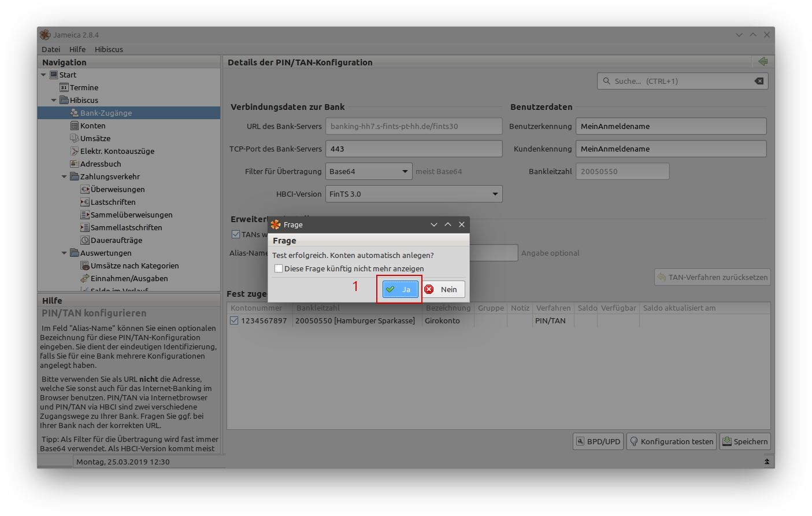Click the Zahlungsverkehr folder icon

point(75,176)
